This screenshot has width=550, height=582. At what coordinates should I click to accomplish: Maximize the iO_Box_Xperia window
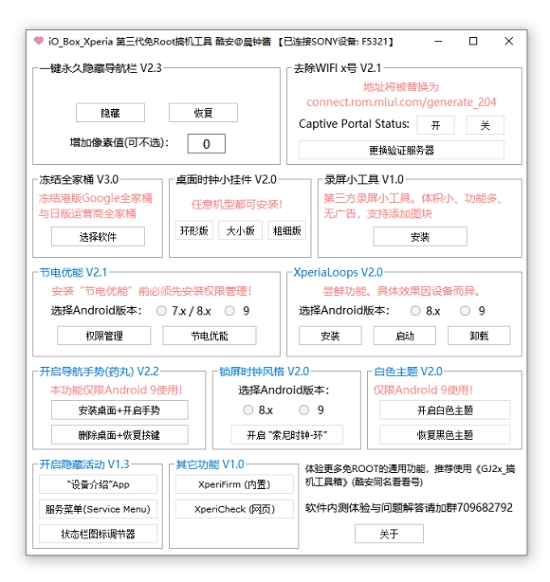[473, 41]
